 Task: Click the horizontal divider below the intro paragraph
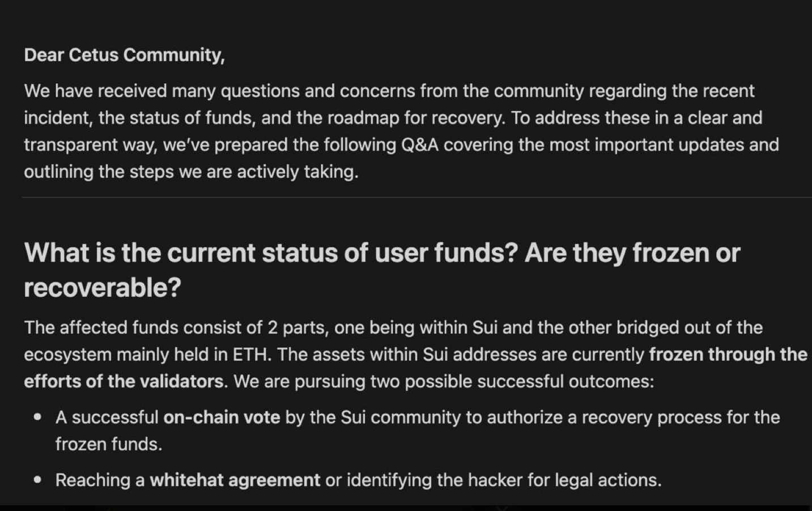point(416,197)
